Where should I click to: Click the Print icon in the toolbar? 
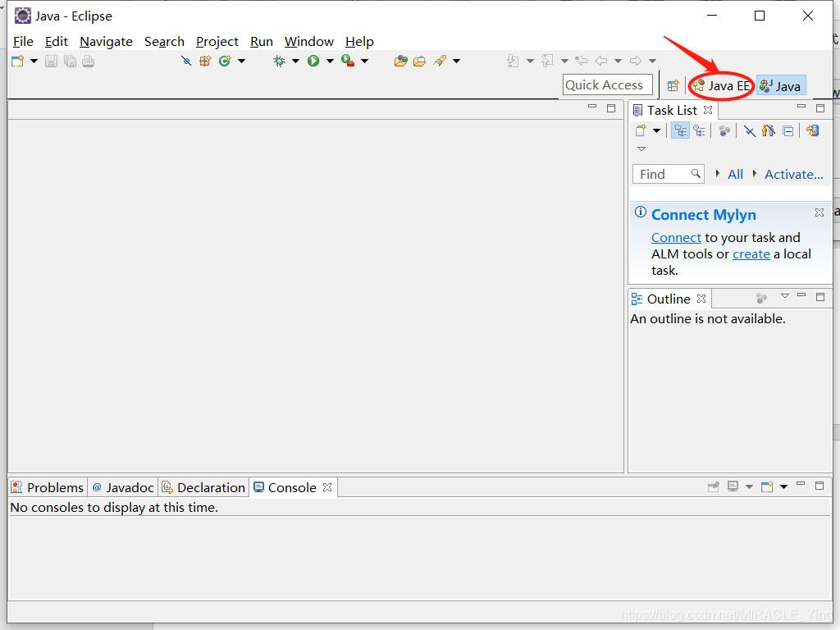[x=89, y=61]
